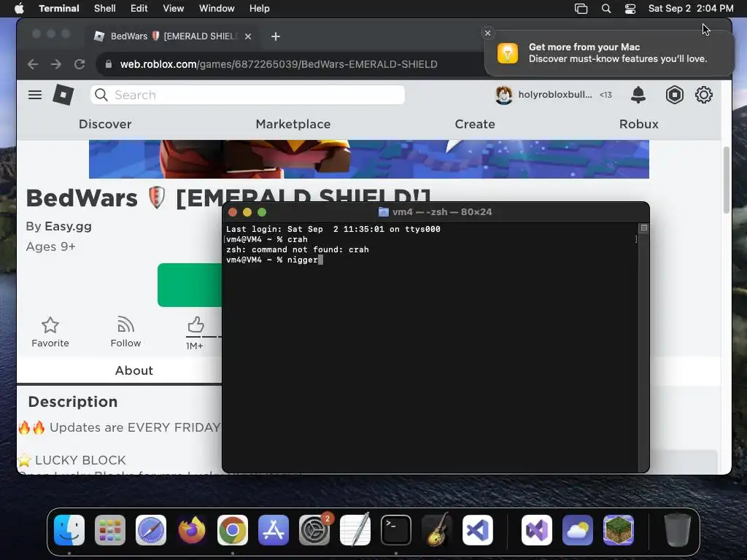The height and width of the screenshot is (560, 747).
Task: Open GarageBand from the dock
Action: pyautogui.click(x=437, y=530)
